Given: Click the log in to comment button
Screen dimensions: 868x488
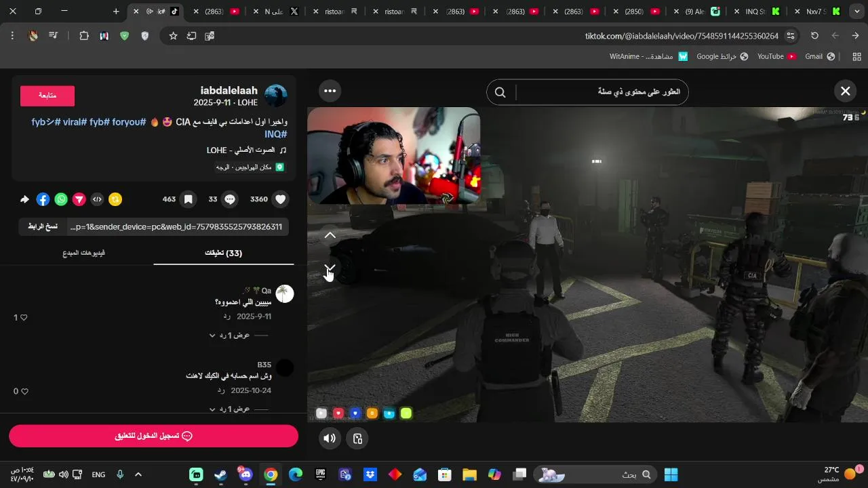Looking at the screenshot, I should pos(153,436).
